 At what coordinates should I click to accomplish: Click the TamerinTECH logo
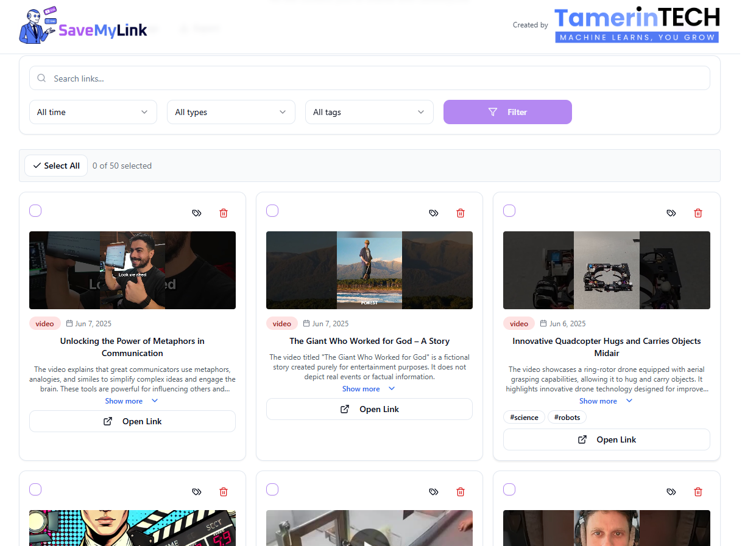(637, 25)
